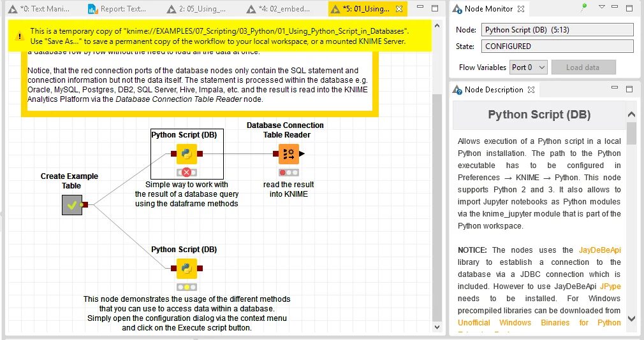Open the JayDeBeApi link
The image size is (644, 340).
pos(599,250)
